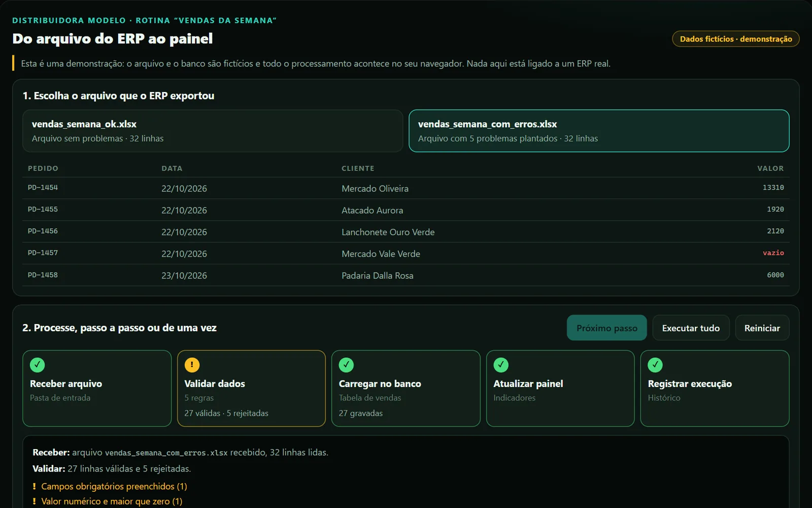Click the value 1920

pyautogui.click(x=775, y=209)
